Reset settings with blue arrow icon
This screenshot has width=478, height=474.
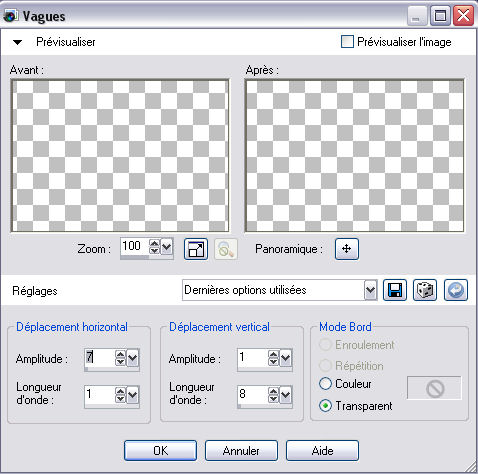[x=456, y=290]
